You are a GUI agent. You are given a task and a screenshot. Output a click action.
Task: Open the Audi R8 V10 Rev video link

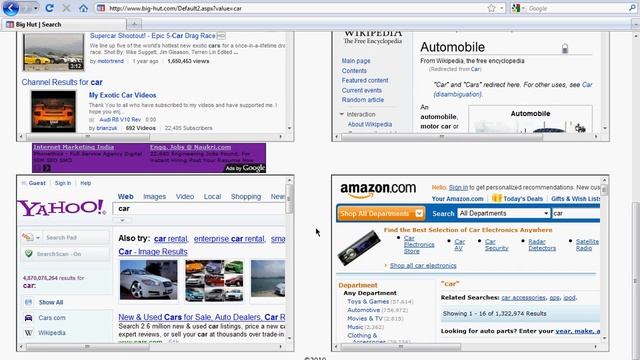(120, 120)
